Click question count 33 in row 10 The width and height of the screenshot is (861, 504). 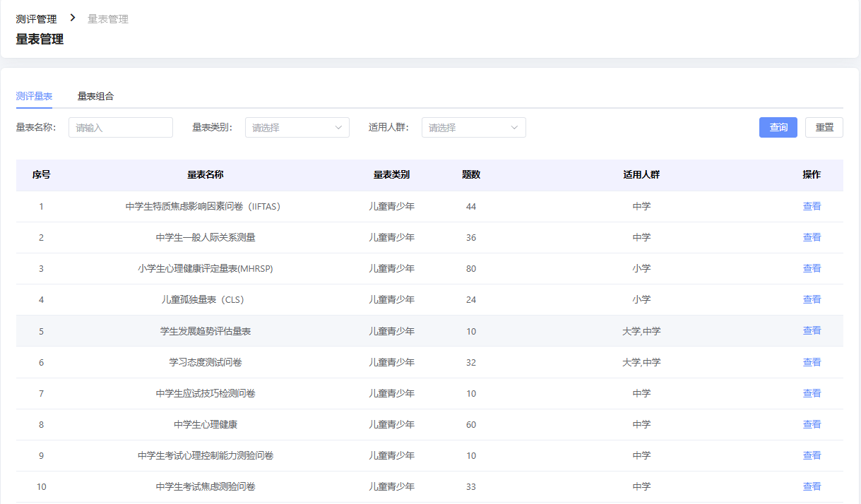tap(471, 486)
